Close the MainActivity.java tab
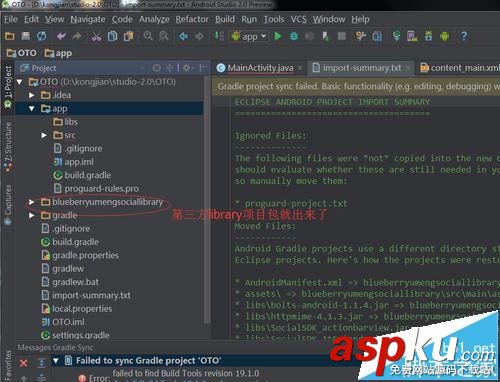 point(300,68)
